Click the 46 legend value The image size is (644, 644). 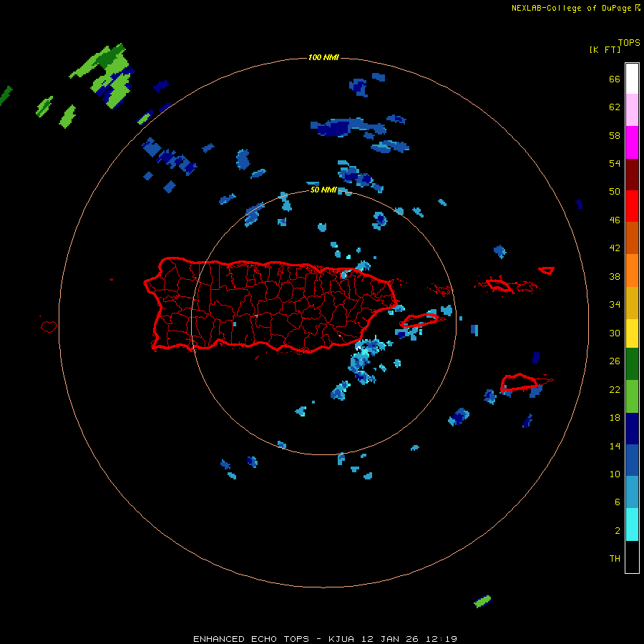click(615, 220)
